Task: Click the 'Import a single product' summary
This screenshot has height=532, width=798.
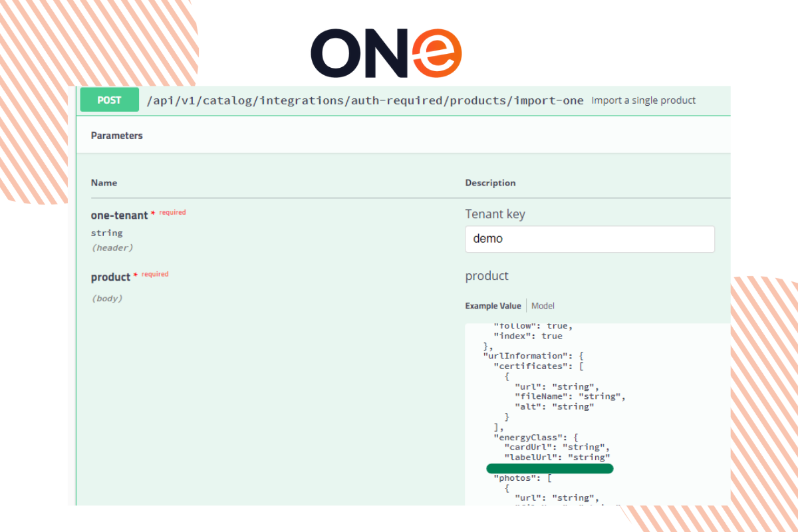Action: 643,100
